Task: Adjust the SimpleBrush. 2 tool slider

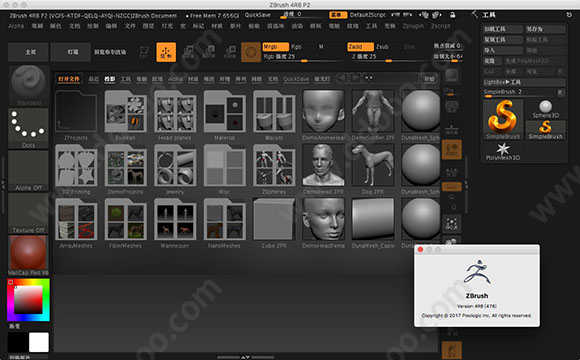Action: 519,93
